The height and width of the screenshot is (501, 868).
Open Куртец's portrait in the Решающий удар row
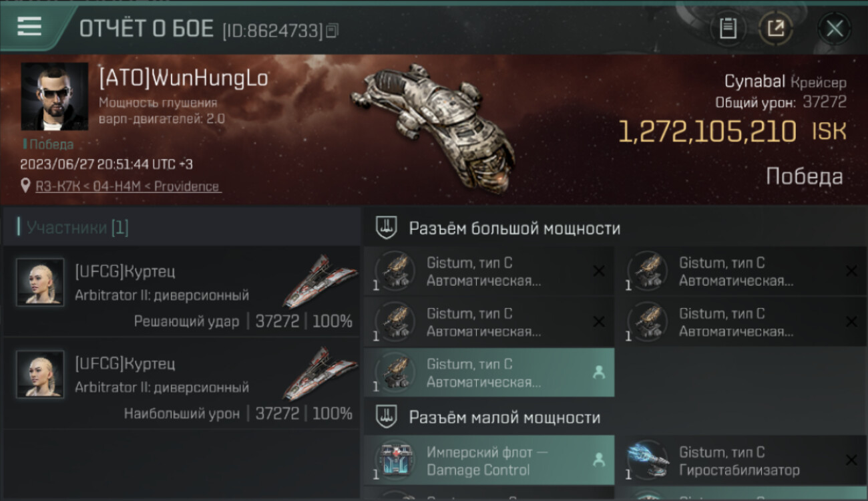pos(40,283)
